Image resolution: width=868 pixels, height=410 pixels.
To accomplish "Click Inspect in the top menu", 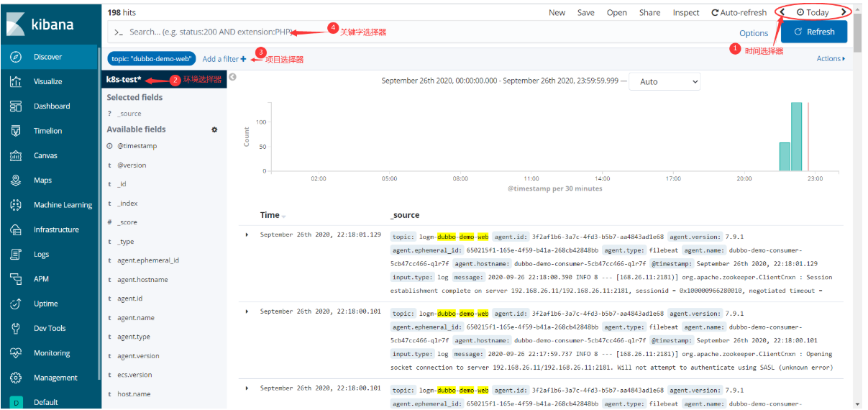I will [x=686, y=12].
